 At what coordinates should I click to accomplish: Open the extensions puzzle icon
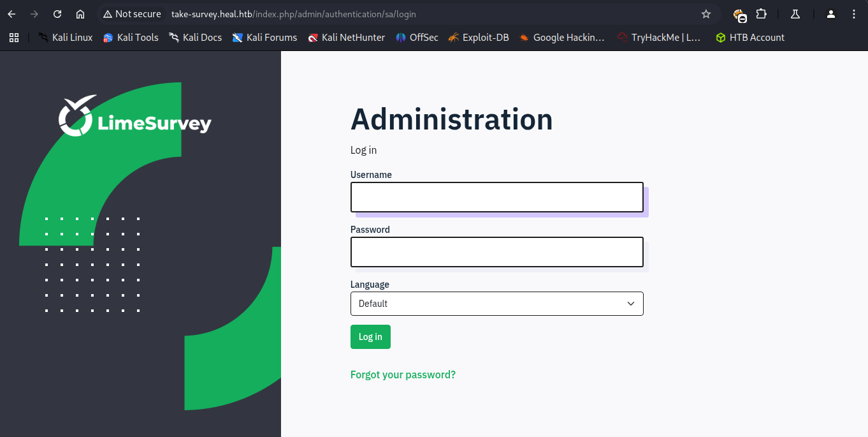[761, 14]
